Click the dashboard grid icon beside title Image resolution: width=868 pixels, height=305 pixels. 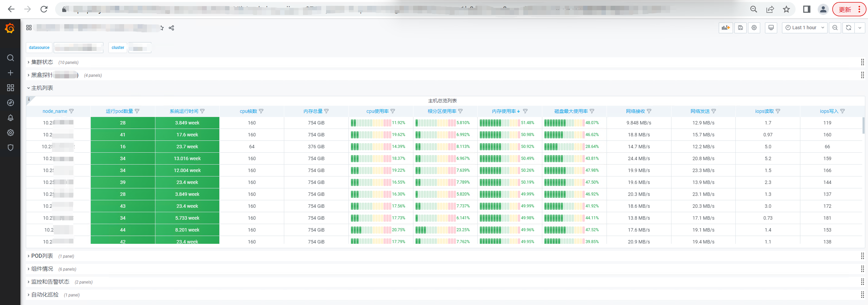[x=29, y=28]
